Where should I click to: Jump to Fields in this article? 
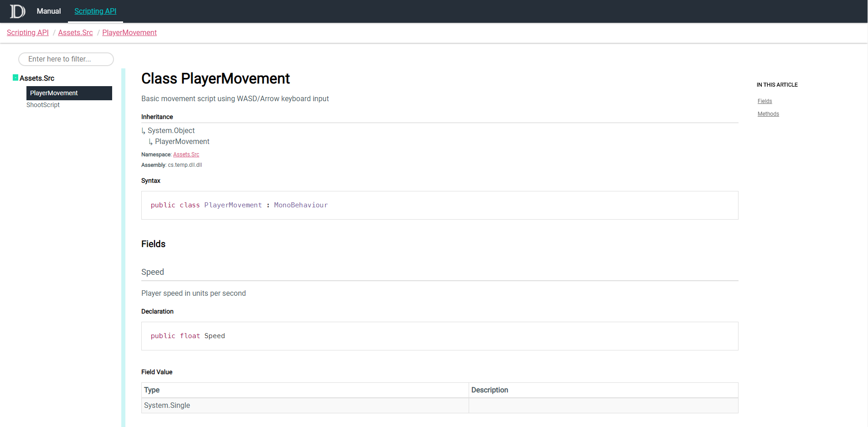tap(765, 101)
